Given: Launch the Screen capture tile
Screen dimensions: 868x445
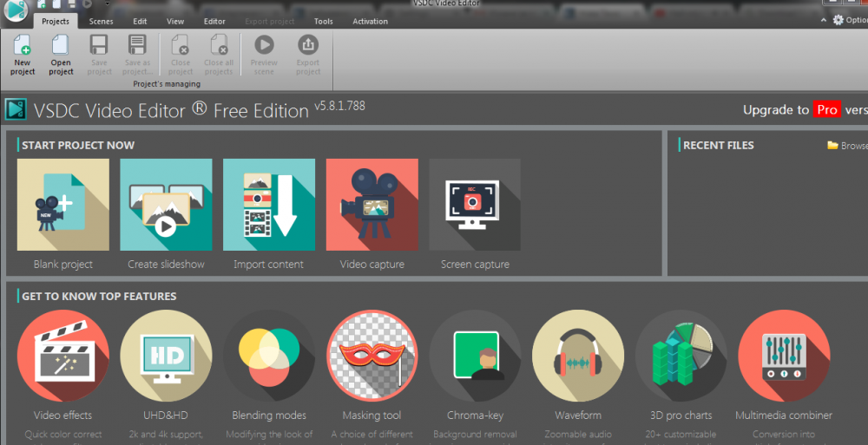Looking at the screenshot, I should tap(475, 205).
